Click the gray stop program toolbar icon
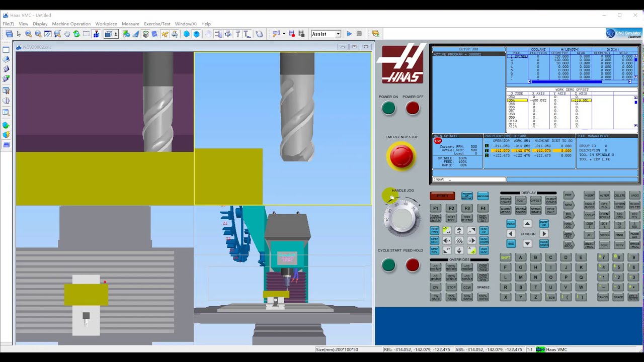The height and width of the screenshot is (362, 644). [359, 34]
